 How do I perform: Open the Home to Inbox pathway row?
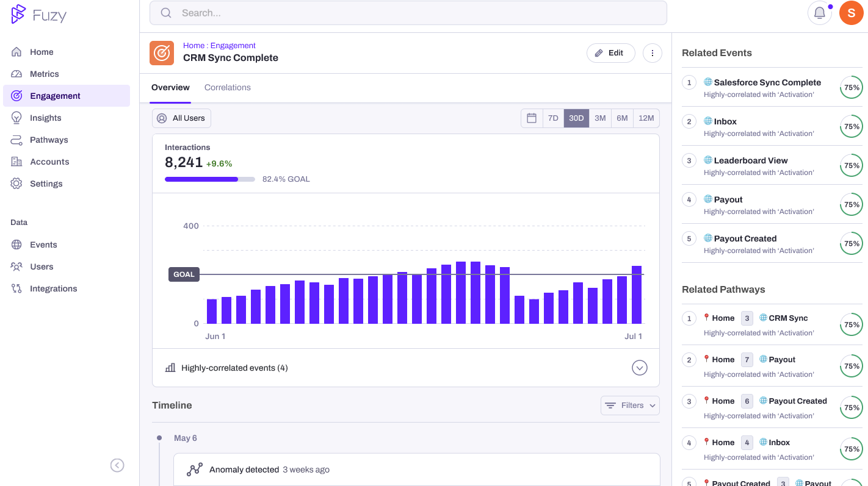[x=772, y=449]
